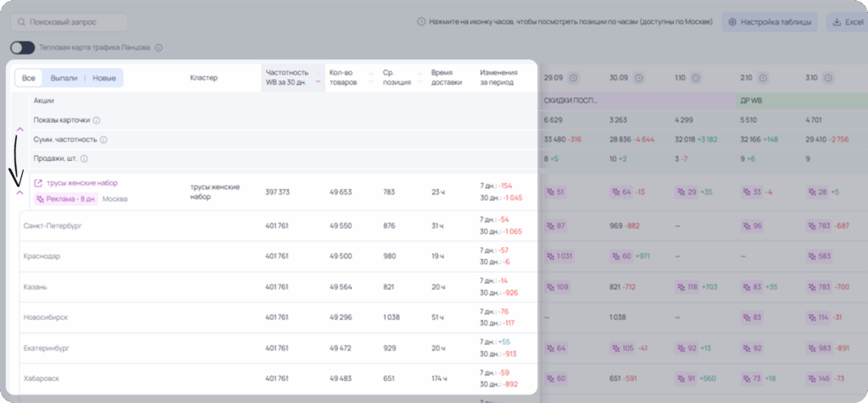Screen dimensions: 868x403
Task: Select the Новые filter tab
Action: pyautogui.click(x=104, y=78)
